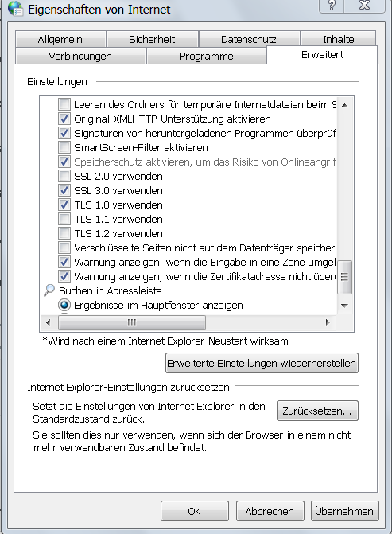This screenshot has width=392, height=534.
Task: Click the horizontal scroll left arrow
Action: tap(48, 322)
